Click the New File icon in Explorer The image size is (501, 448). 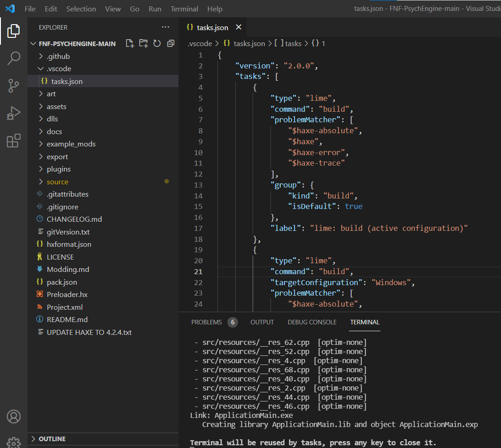pos(130,43)
